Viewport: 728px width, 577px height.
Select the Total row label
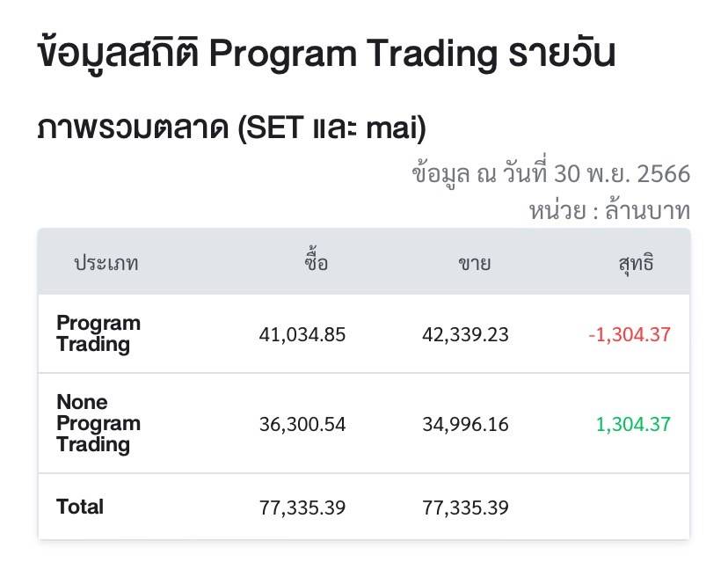pos(80,507)
